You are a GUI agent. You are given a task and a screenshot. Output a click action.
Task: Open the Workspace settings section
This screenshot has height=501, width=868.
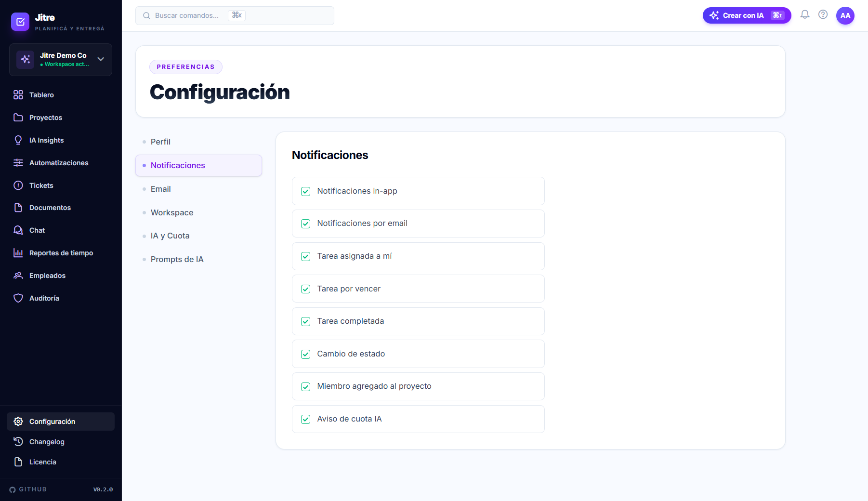click(x=198, y=212)
